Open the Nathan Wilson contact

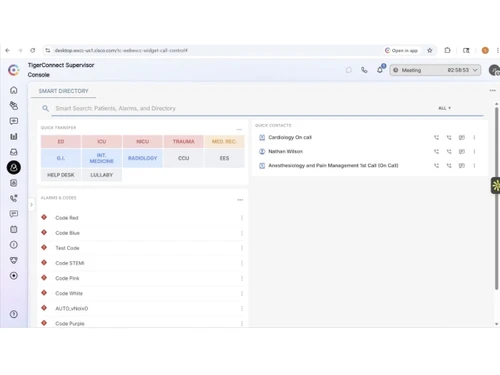pyautogui.click(x=285, y=151)
